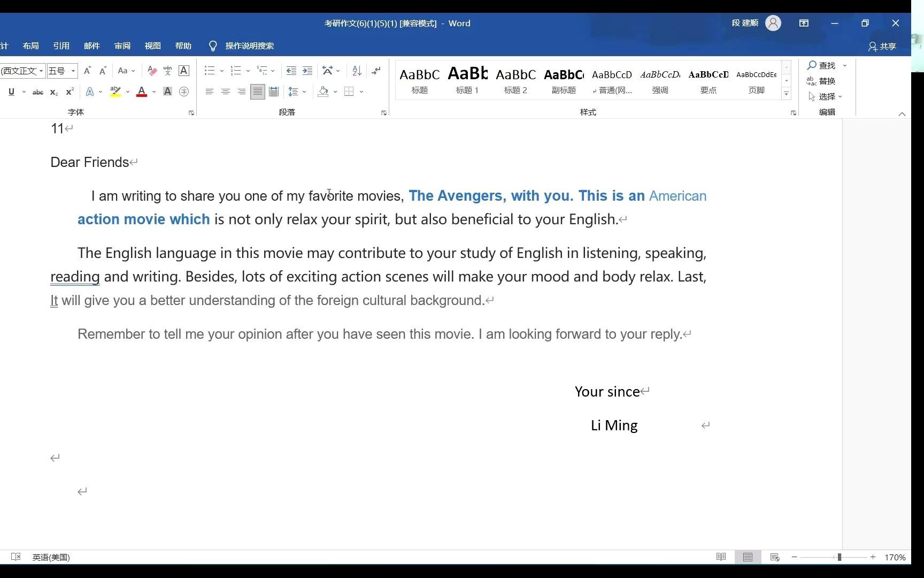
Task: Apply yellow text highlight color
Action: pos(115,92)
